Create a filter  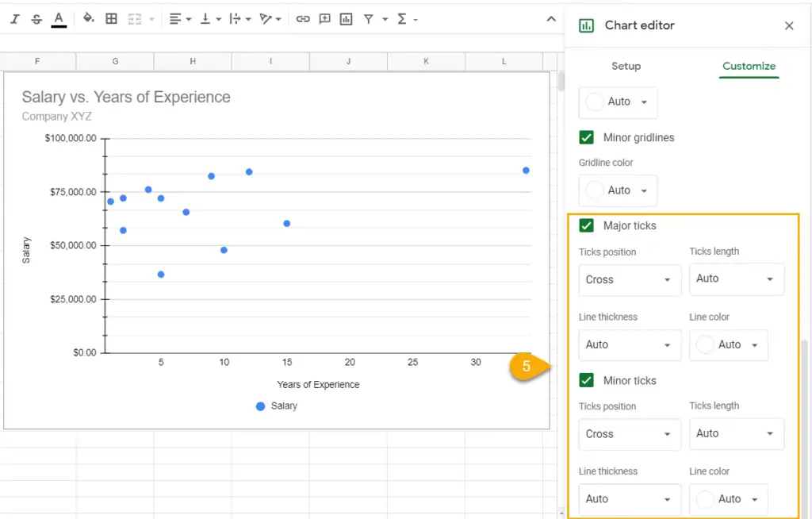point(370,17)
